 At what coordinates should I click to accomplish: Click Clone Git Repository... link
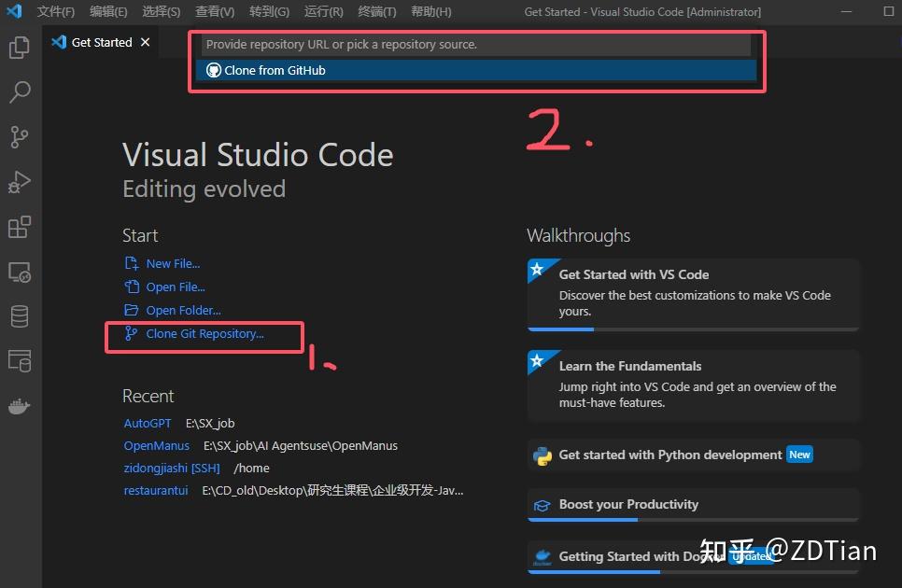click(x=204, y=333)
